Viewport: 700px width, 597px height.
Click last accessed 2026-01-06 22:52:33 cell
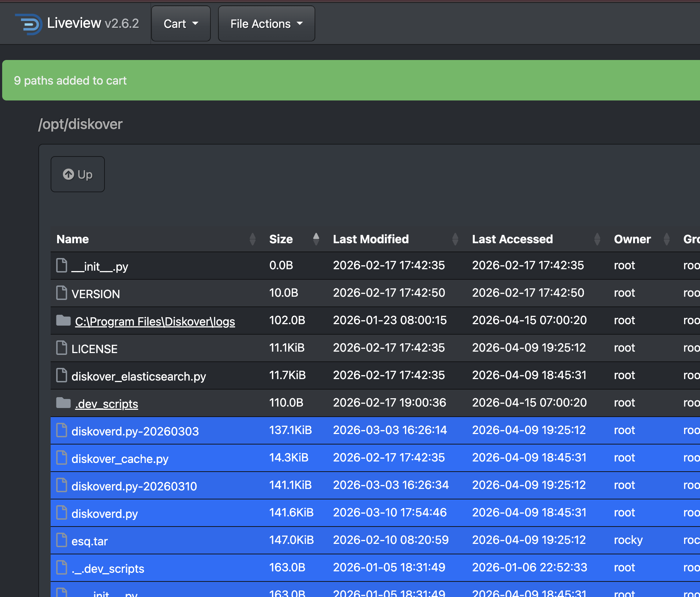coord(530,567)
